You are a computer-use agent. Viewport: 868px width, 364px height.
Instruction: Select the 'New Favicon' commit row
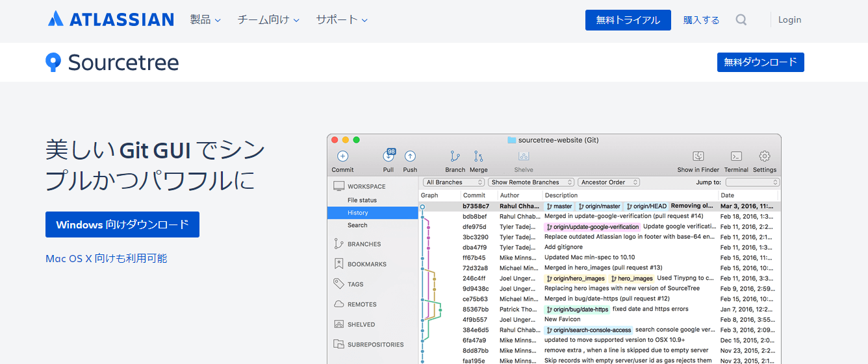click(600, 319)
